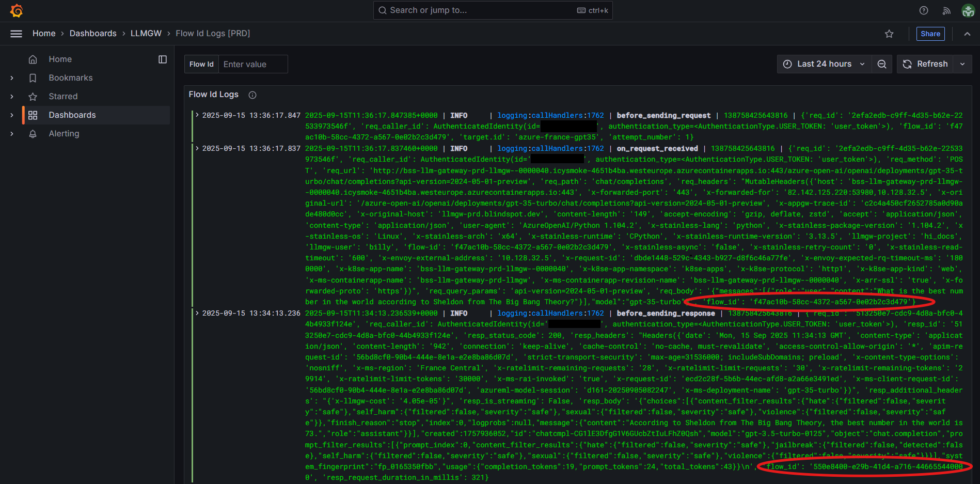Open the Last 24 hours time picker
Viewport: 980px width, 484px height.
tap(824, 64)
